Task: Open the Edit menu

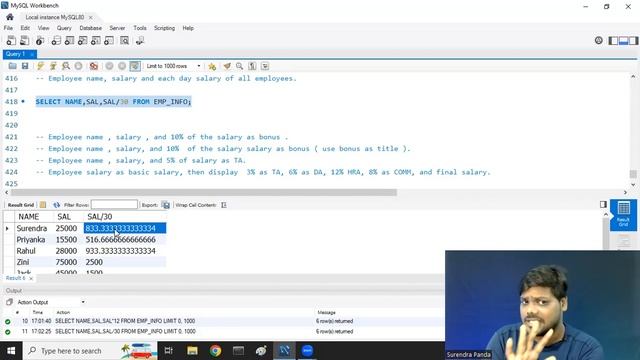Action: coord(25,28)
